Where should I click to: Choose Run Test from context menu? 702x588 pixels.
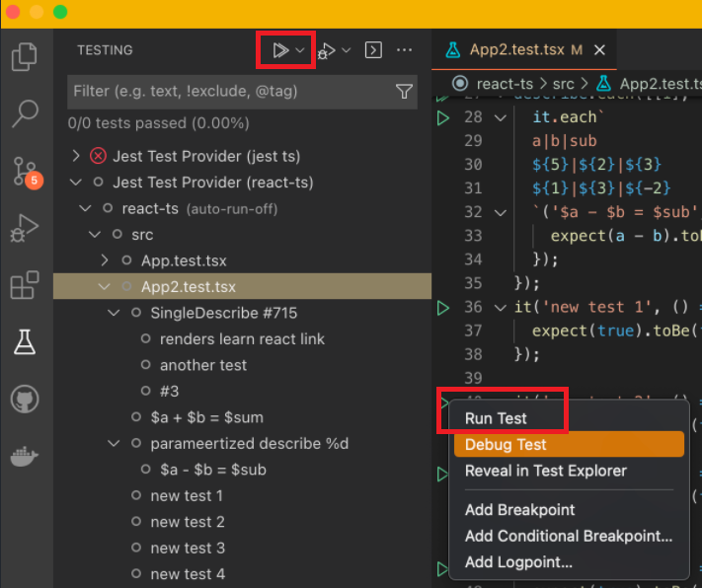click(x=569, y=418)
